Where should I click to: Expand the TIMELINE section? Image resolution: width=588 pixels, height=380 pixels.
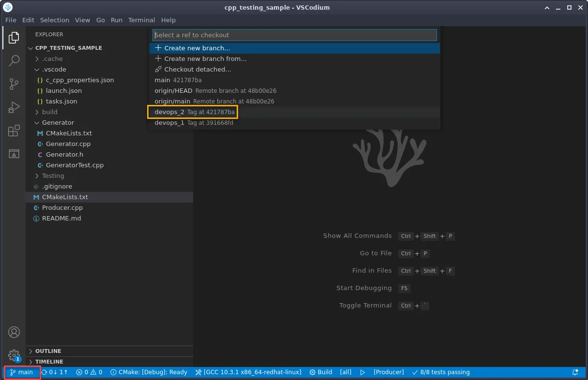tap(49, 362)
